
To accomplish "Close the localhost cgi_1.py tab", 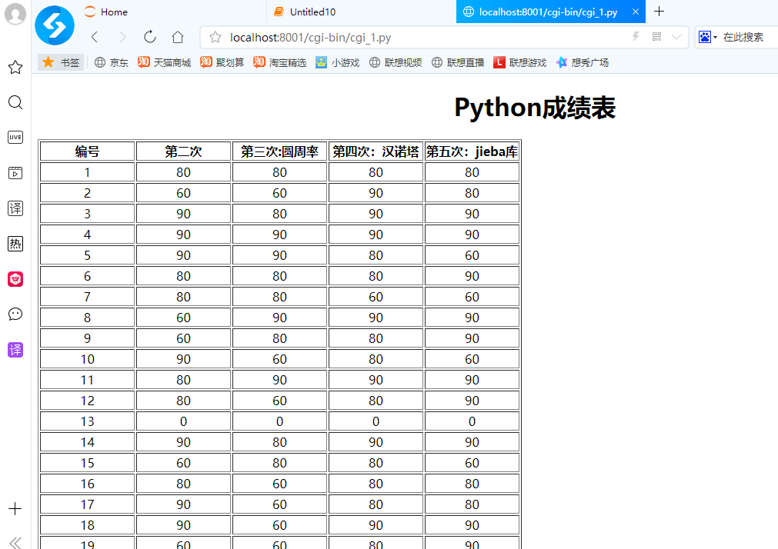I will click(635, 12).
